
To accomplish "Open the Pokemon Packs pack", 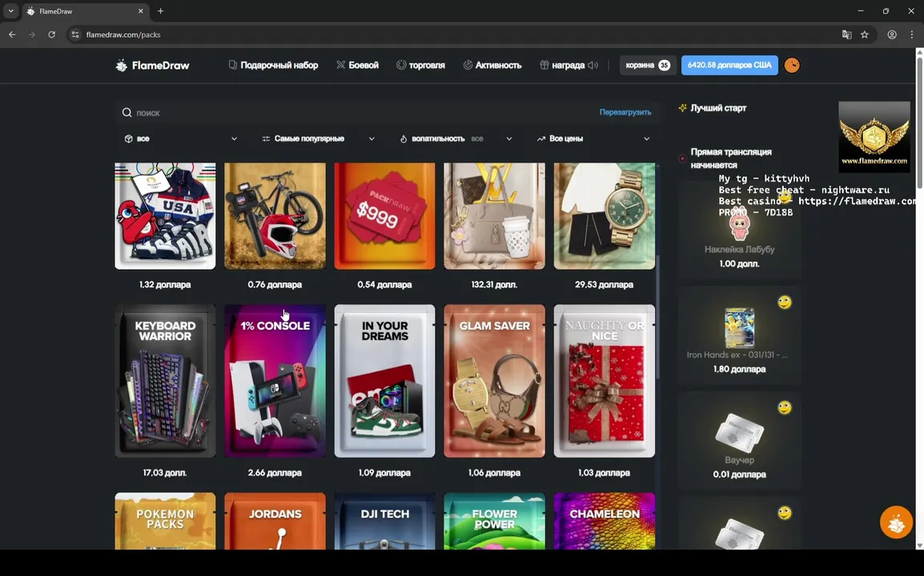I will (165, 522).
